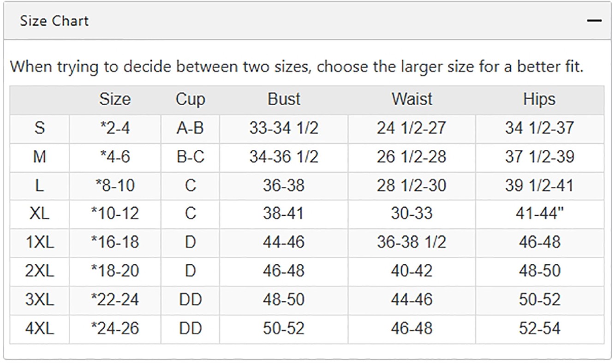Select the Hips column header
615x364 pixels.
point(539,99)
